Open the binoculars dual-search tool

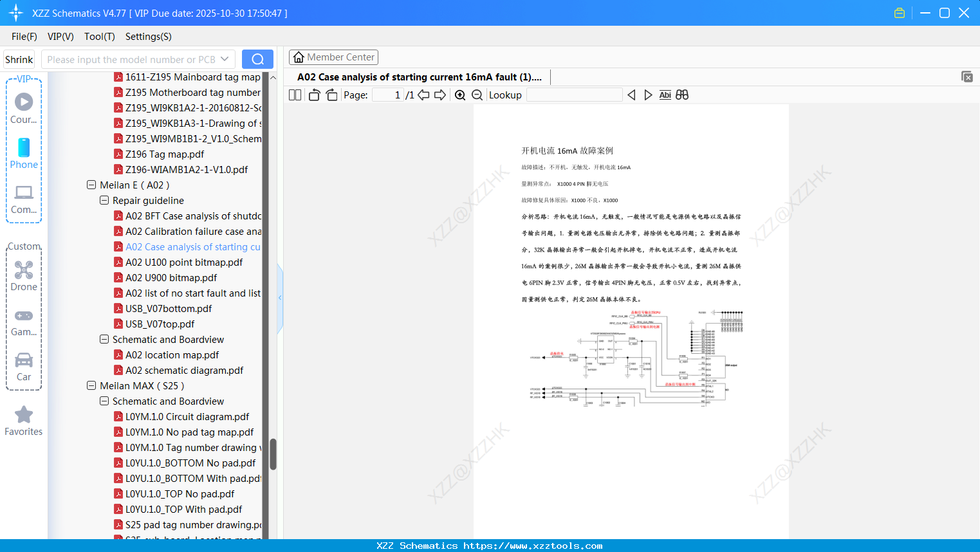(682, 95)
